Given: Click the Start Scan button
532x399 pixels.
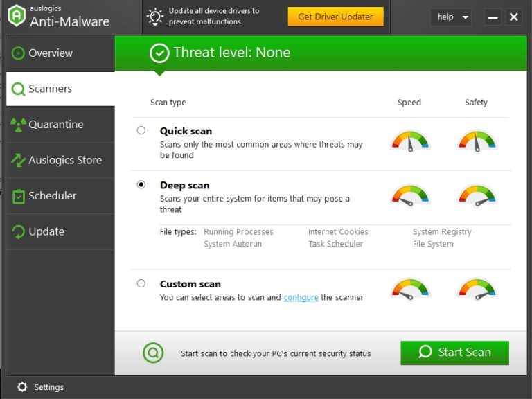Looking at the screenshot, I should [x=454, y=353].
